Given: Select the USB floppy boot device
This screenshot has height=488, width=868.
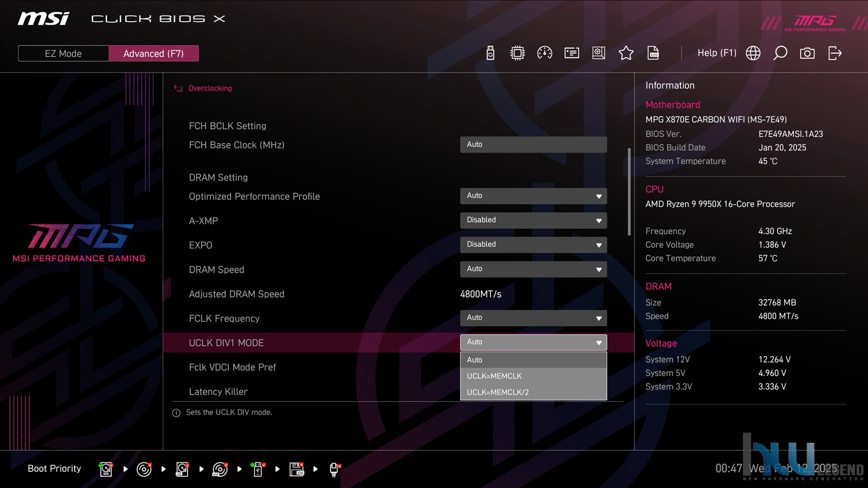Looking at the screenshot, I should [296, 469].
